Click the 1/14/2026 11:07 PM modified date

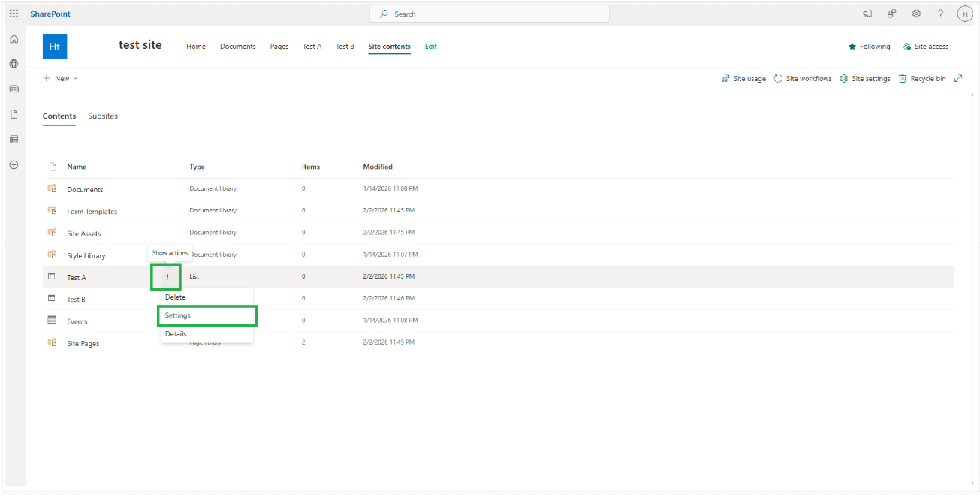point(390,255)
